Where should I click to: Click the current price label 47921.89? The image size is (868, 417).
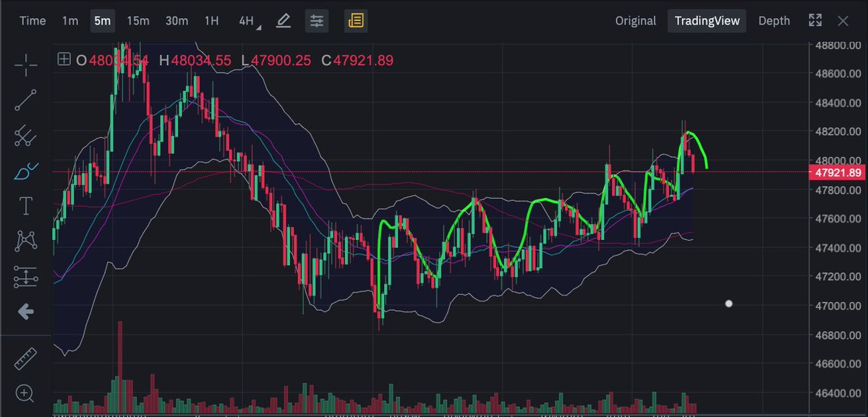pyautogui.click(x=838, y=173)
